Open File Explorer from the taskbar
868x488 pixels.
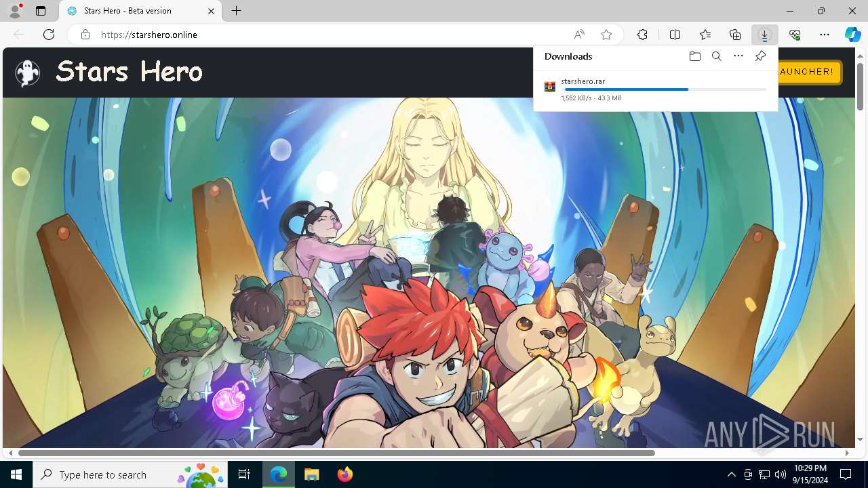[311, 474]
